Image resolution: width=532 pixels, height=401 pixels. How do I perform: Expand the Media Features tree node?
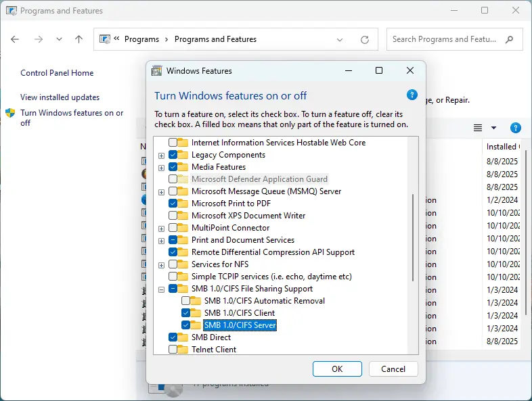[x=162, y=168]
